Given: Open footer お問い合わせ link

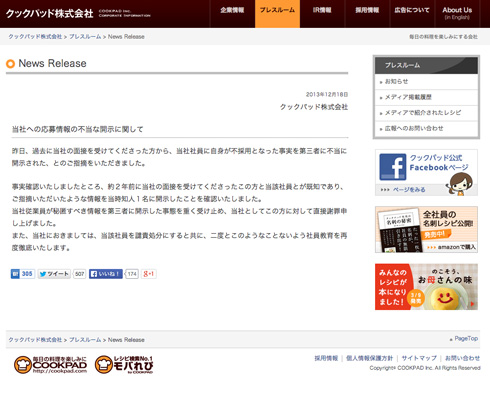Looking at the screenshot, I should 462,358.
